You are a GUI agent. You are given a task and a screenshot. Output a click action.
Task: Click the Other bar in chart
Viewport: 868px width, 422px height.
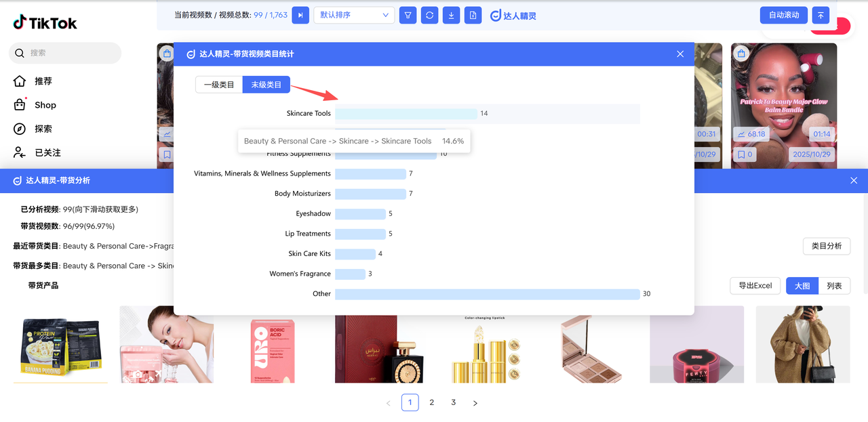(487, 294)
